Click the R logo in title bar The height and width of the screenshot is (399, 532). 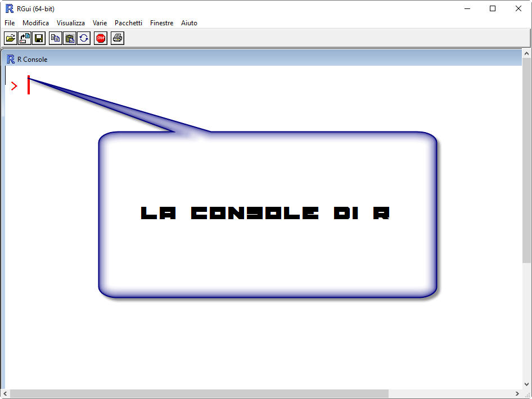[9, 9]
